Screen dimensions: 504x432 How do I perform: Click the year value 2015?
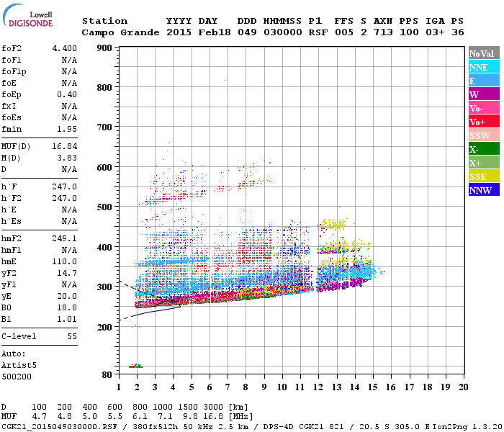point(179,32)
